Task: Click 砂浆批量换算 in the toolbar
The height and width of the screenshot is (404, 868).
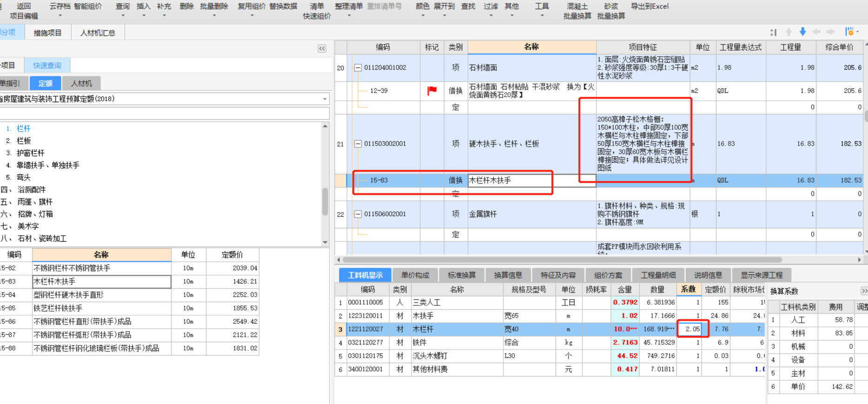Action: pos(611,11)
